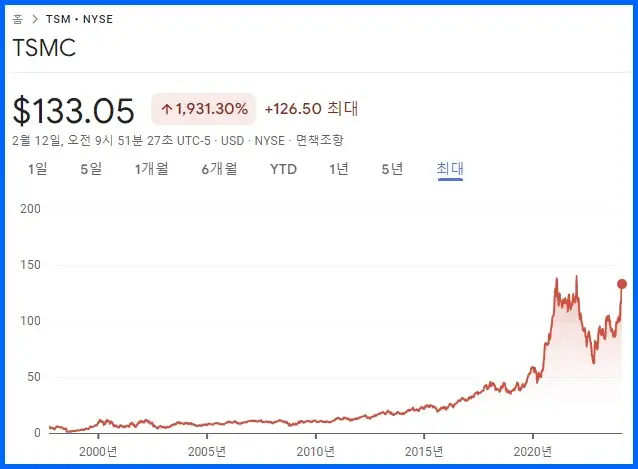Click the 150 y-axis label
Viewport: 638px width, 469px height.
[31, 265]
